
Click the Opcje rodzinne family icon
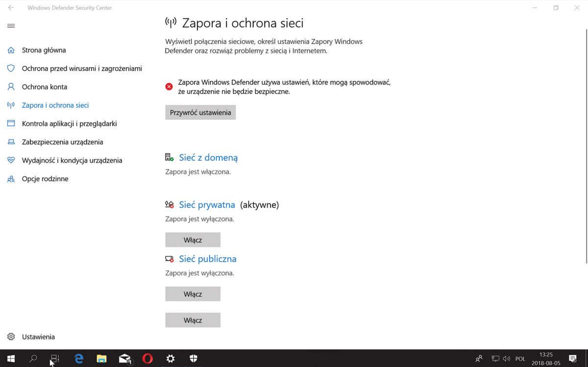(x=11, y=179)
